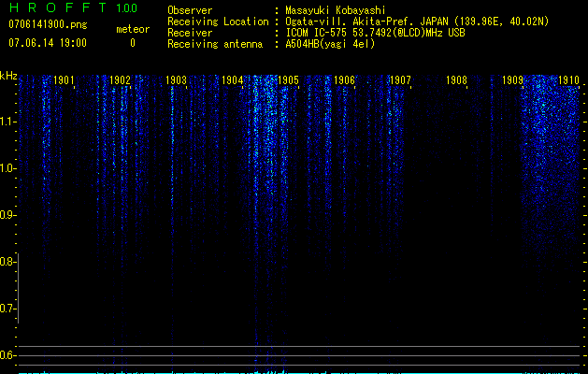This screenshot has width=588, height=374.
Task: Click the observer name Masayuki Kobayashi
Action: point(336,11)
